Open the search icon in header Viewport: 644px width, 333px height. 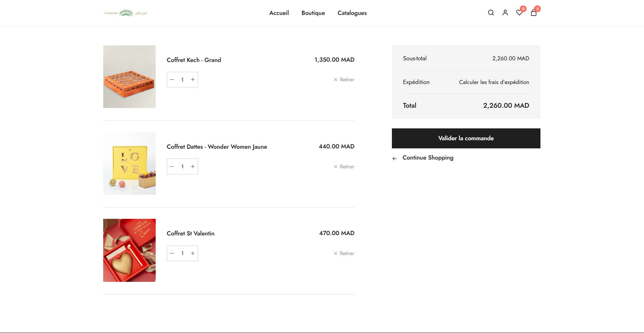(x=491, y=13)
